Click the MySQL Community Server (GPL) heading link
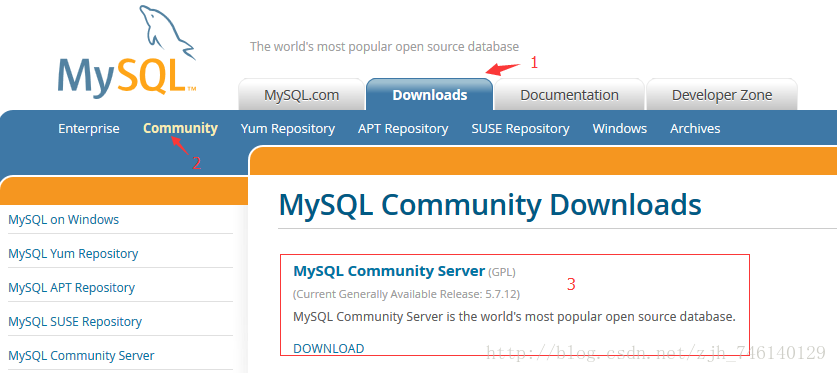 389,271
